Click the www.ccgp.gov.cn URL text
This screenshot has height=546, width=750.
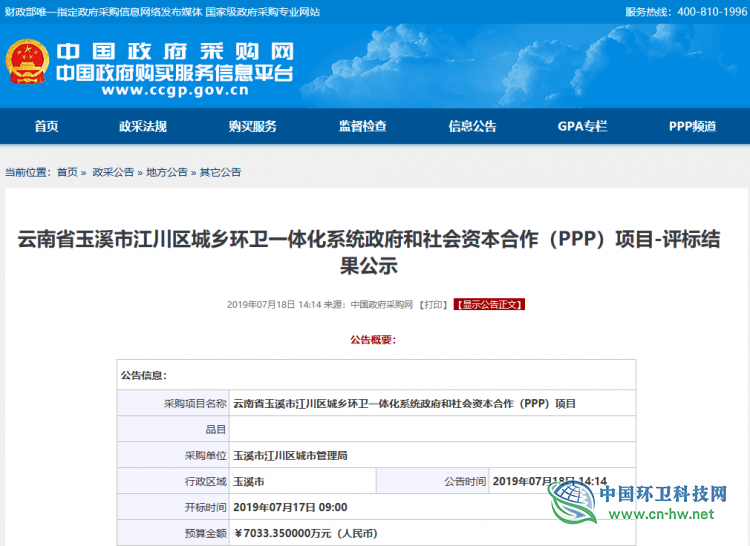click(x=174, y=89)
